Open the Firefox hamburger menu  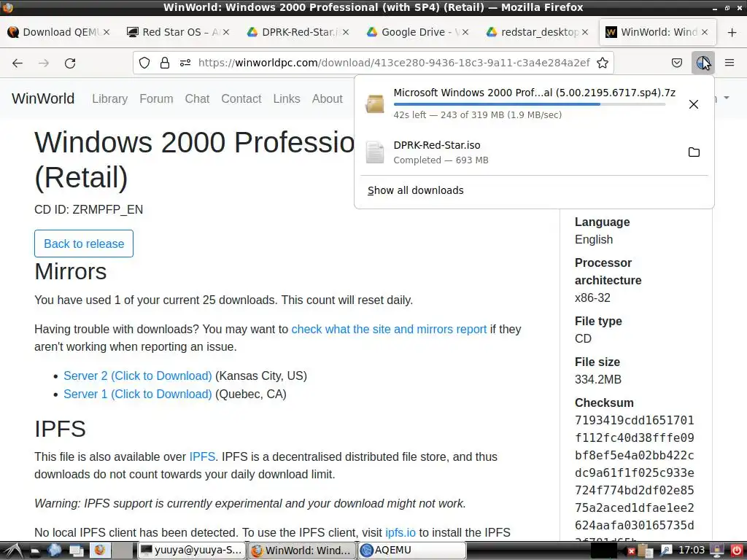tap(729, 63)
